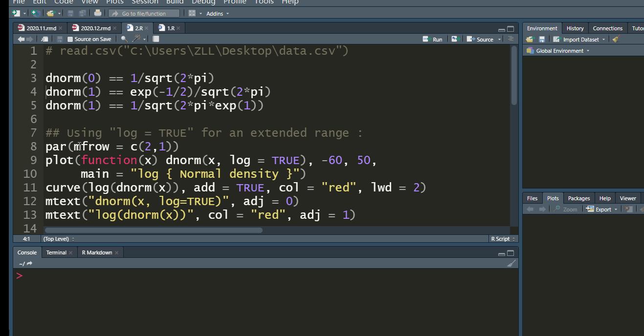The image size is (644, 336).
Task: Select the compile report notebook icon
Action: (155, 39)
